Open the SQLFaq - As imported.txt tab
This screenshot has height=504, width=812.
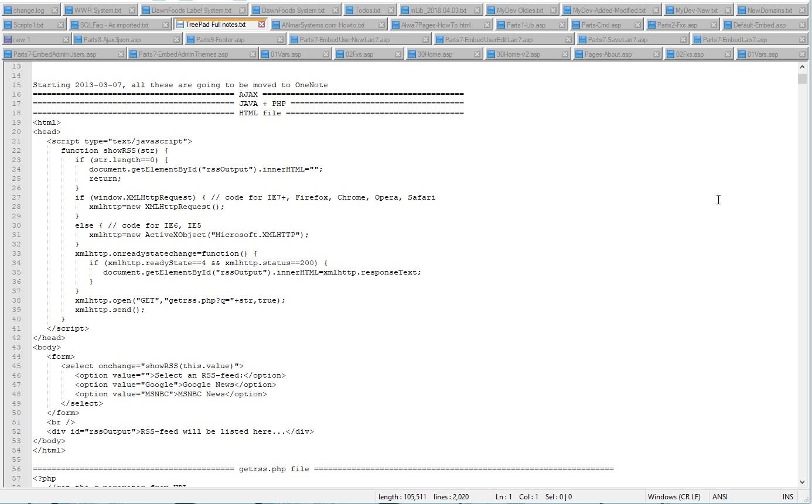(114, 25)
